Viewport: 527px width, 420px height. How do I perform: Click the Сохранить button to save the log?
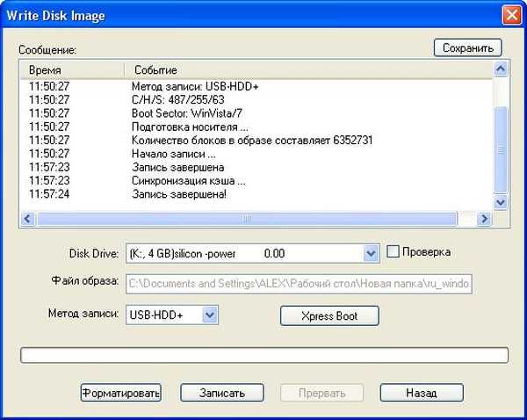467,47
